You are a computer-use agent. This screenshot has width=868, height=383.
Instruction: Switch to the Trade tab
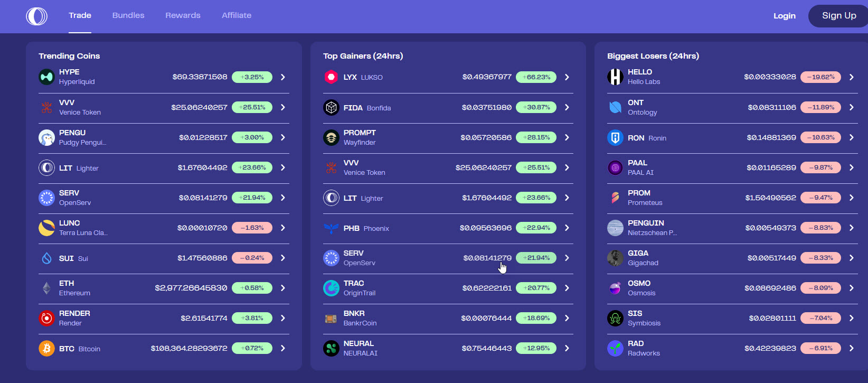[x=80, y=15]
